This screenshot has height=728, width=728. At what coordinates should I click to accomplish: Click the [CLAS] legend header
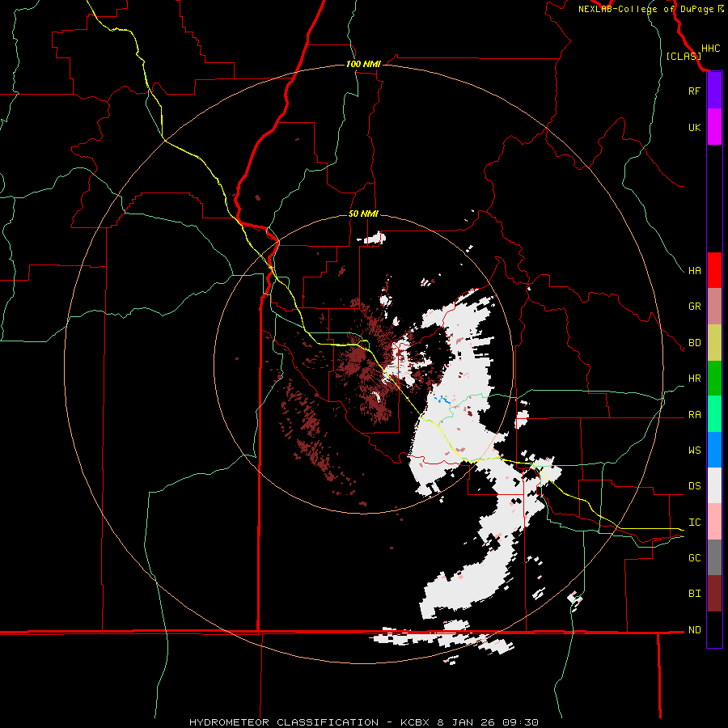click(x=684, y=56)
